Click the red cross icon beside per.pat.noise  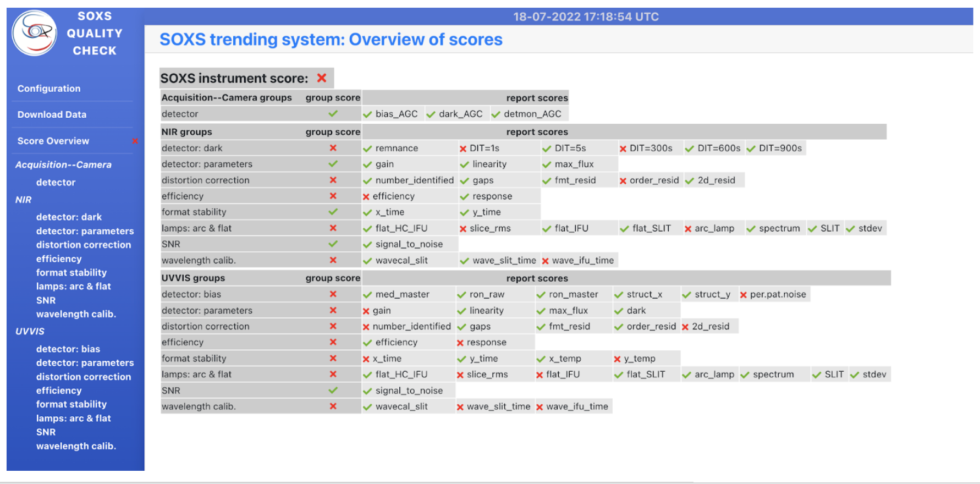click(x=744, y=295)
